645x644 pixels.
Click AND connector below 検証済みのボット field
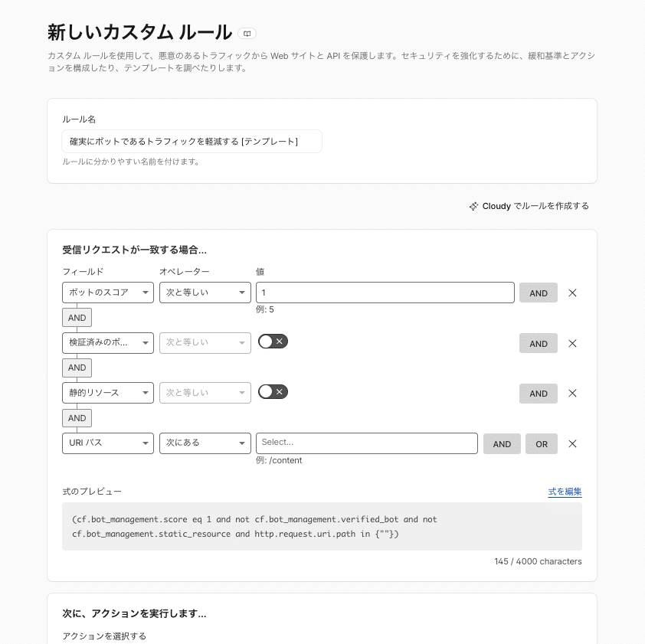pos(77,368)
